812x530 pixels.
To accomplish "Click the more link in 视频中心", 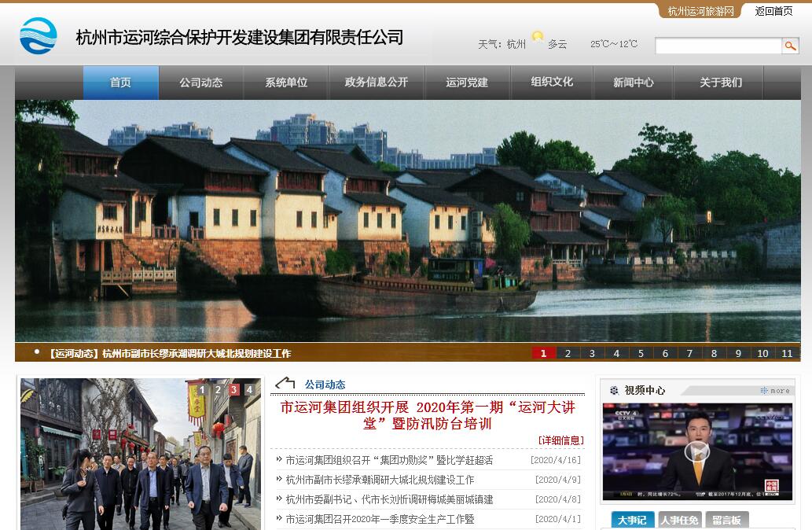I will [775, 391].
